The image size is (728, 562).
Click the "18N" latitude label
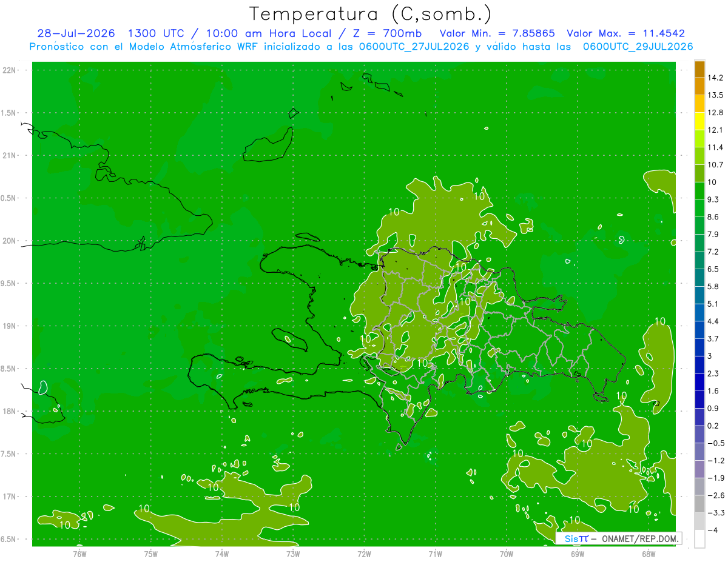pyautogui.click(x=10, y=411)
